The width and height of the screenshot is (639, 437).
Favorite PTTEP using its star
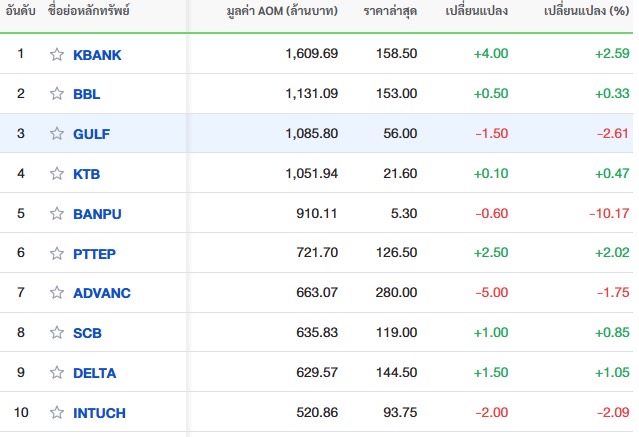(x=57, y=253)
